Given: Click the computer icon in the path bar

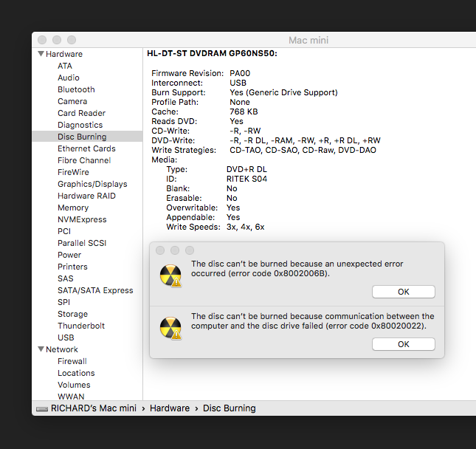Looking at the screenshot, I should point(42,409).
